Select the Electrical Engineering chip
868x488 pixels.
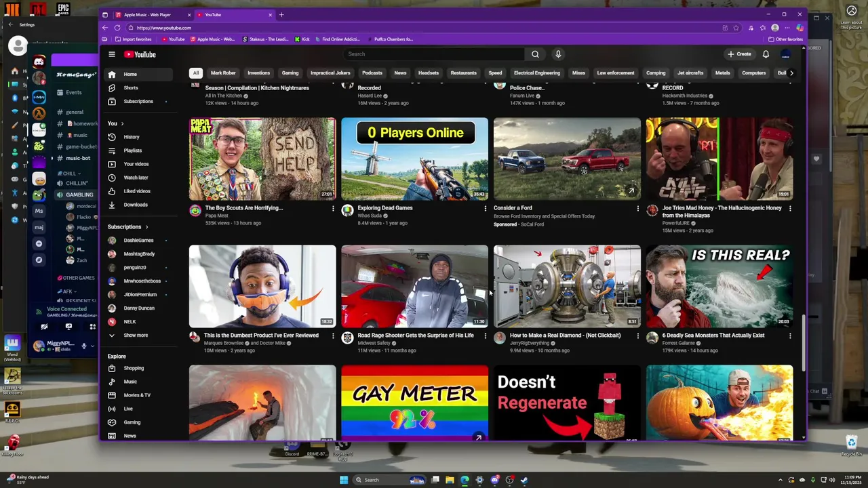coord(537,73)
